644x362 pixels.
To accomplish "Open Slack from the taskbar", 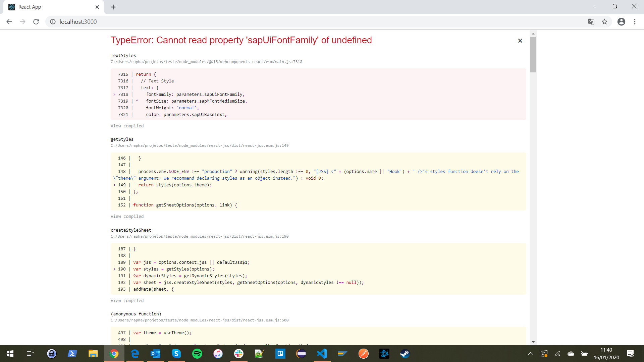I will (x=239, y=354).
